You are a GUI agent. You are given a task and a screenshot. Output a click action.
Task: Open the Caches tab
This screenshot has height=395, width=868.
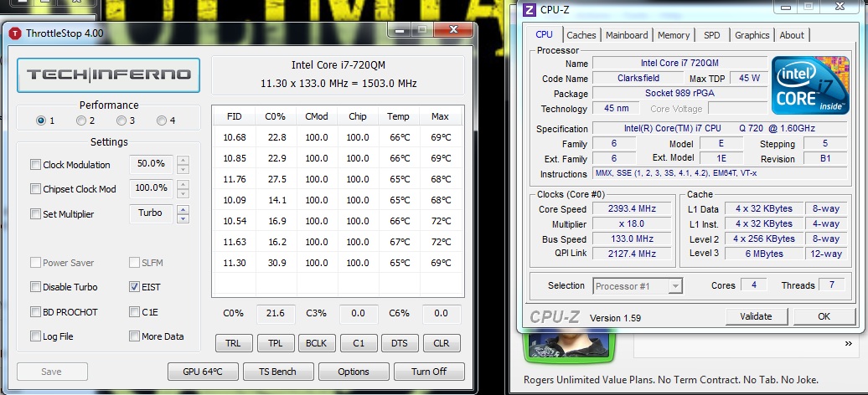click(x=581, y=35)
